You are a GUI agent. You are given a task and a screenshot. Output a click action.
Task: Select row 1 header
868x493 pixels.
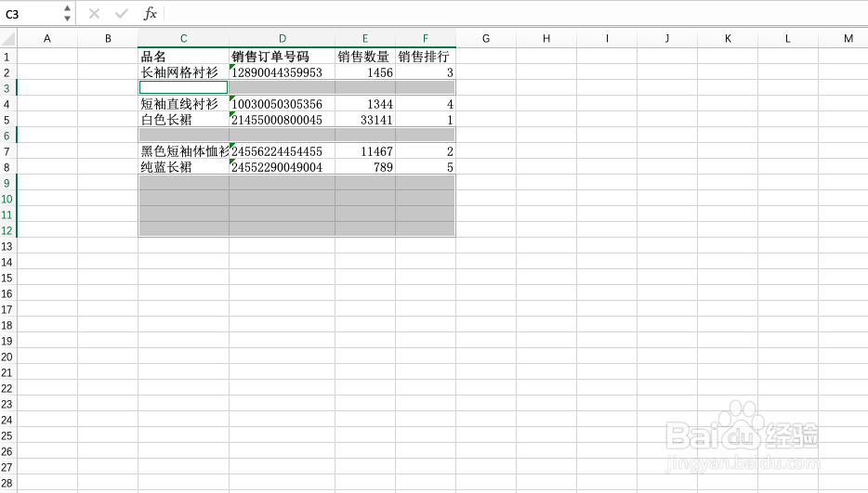[x=7, y=57]
